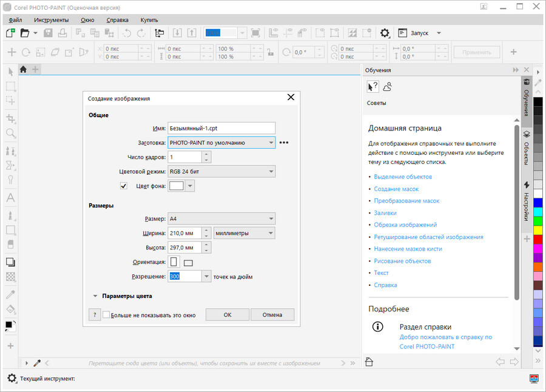The width and height of the screenshot is (546, 392).
Task: Click the Имя file name field
Action: 221,128
